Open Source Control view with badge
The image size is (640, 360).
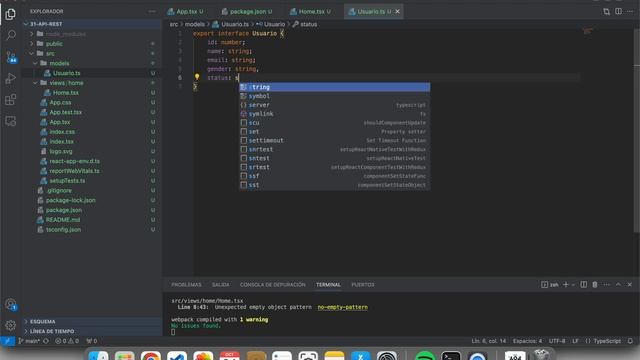[11, 57]
